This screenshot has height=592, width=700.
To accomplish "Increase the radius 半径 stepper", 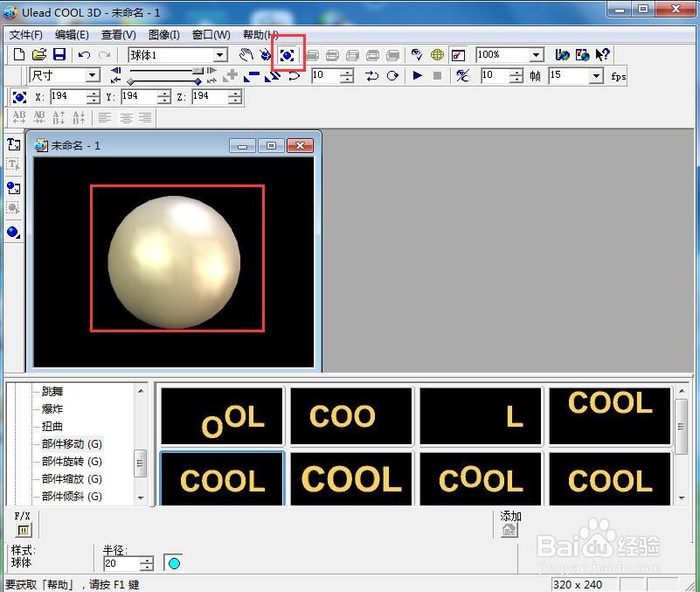I will 147,561.
